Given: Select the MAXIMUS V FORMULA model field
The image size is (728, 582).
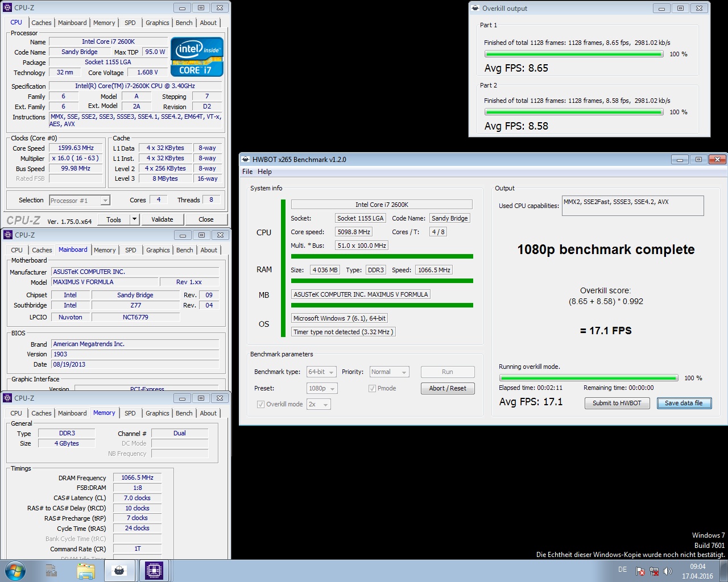Looking at the screenshot, I should tap(105, 282).
